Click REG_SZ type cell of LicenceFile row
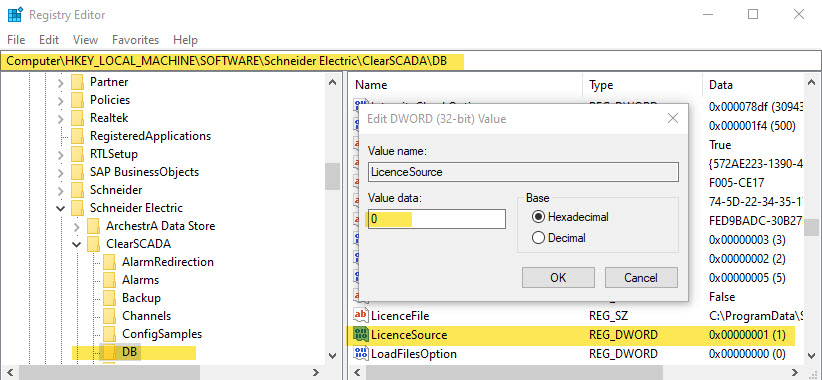822x380 pixels. (608, 316)
